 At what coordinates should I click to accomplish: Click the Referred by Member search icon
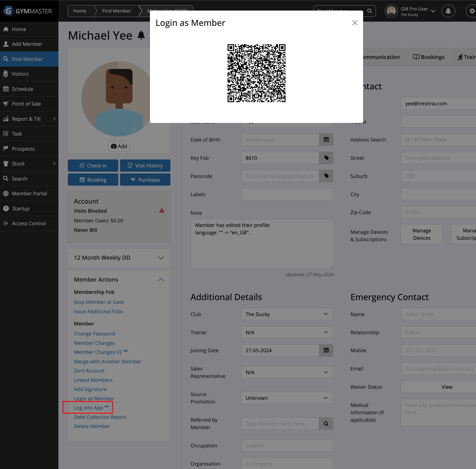(x=326, y=424)
